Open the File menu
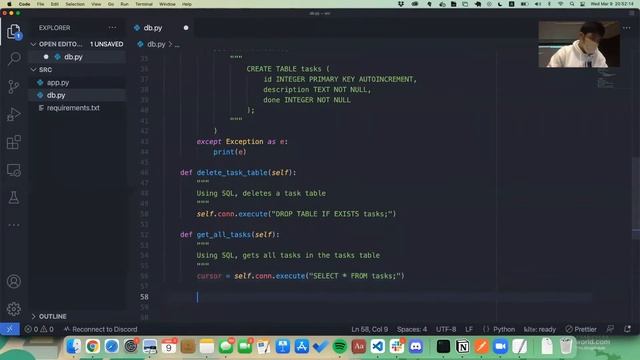Viewport: 640px width, 360px height. pos(40,4)
